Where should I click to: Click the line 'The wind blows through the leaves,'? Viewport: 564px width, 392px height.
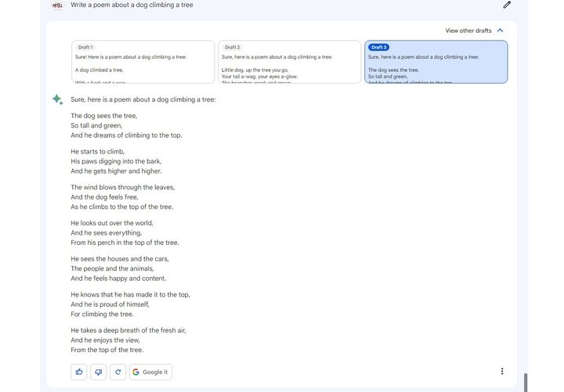pyautogui.click(x=123, y=187)
